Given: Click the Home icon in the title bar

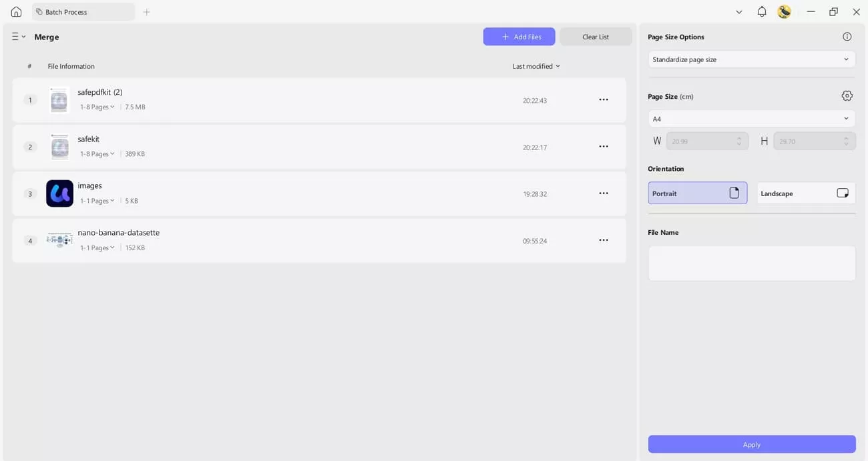Looking at the screenshot, I should (15, 11).
